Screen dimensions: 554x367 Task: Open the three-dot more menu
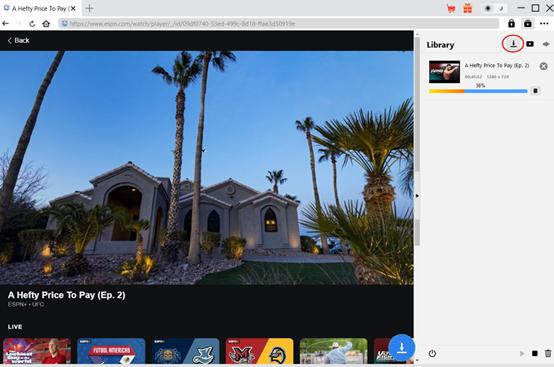click(x=544, y=23)
